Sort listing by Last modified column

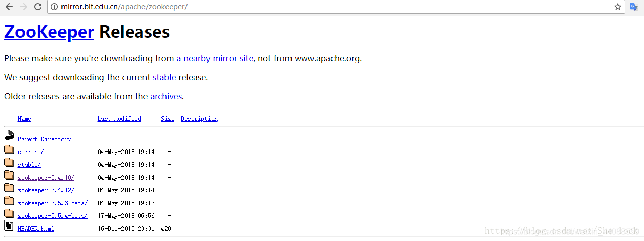point(119,119)
